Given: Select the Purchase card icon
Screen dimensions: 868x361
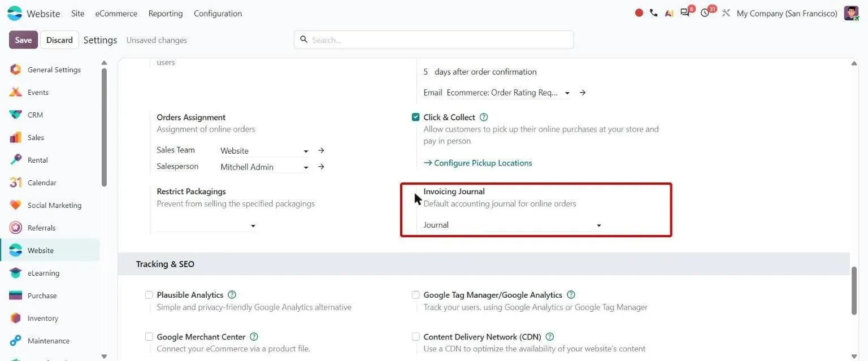Looking at the screenshot, I should point(16,295).
